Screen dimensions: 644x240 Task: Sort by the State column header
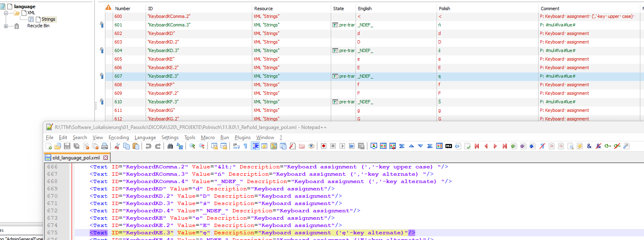[338, 9]
